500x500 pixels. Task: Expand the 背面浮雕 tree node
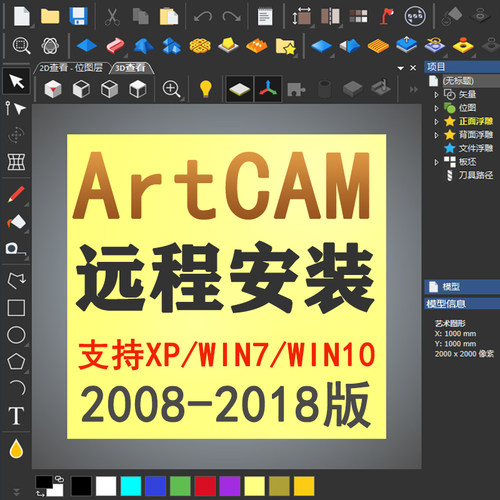436,135
